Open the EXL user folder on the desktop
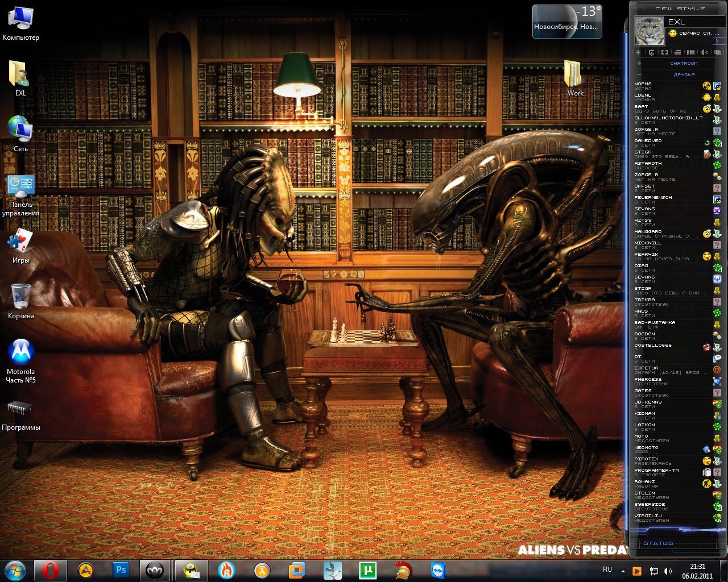 pos(21,78)
